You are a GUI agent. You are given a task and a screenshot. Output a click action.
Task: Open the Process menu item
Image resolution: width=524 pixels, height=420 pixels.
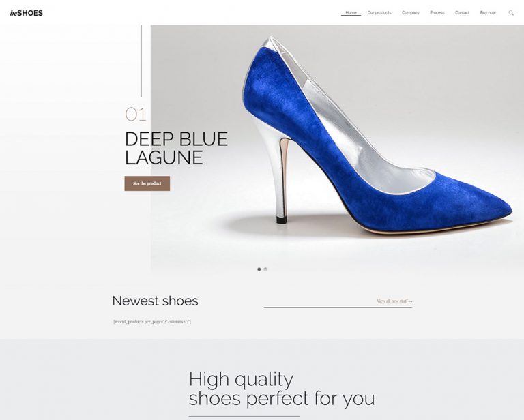click(x=437, y=12)
